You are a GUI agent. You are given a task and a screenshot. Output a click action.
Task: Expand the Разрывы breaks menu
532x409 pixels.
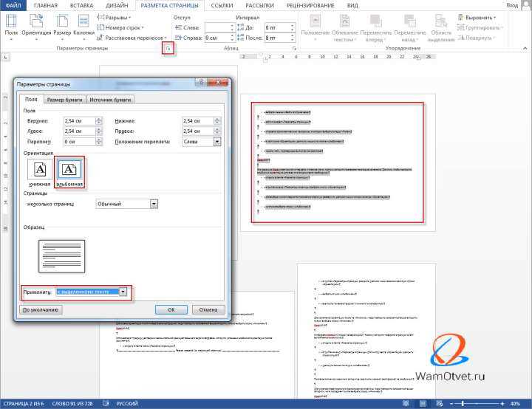click(114, 17)
